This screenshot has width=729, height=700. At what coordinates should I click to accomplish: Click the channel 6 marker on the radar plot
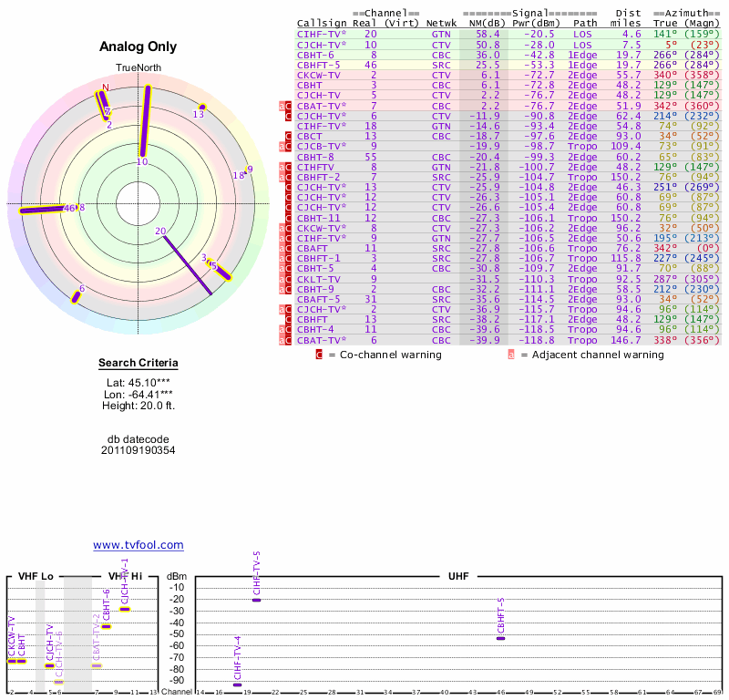(78, 294)
